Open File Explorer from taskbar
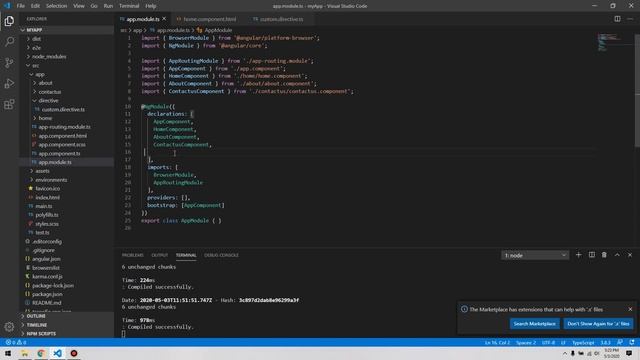Screen dimensions: 640x360 pyautogui.click(x=24, y=353)
